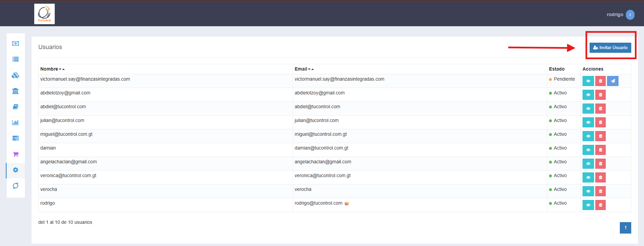Image resolution: width=644 pixels, height=246 pixels.
Task: Open the bar chart reports icon
Action: [15, 122]
